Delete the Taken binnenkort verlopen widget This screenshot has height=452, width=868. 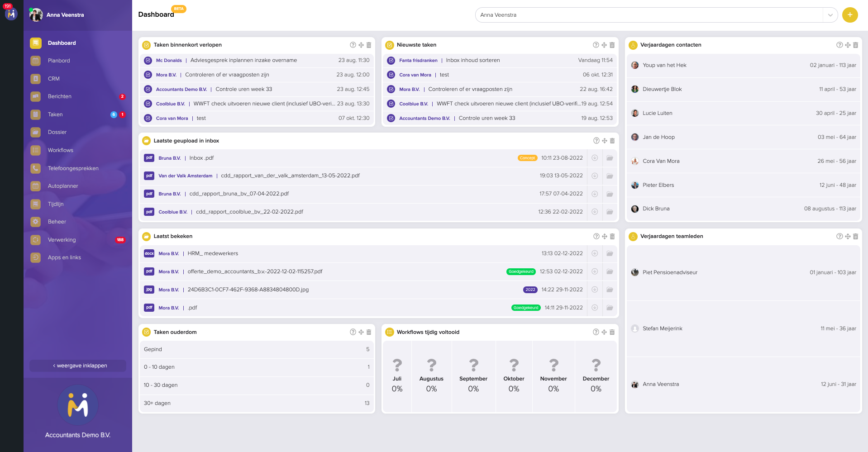point(369,45)
